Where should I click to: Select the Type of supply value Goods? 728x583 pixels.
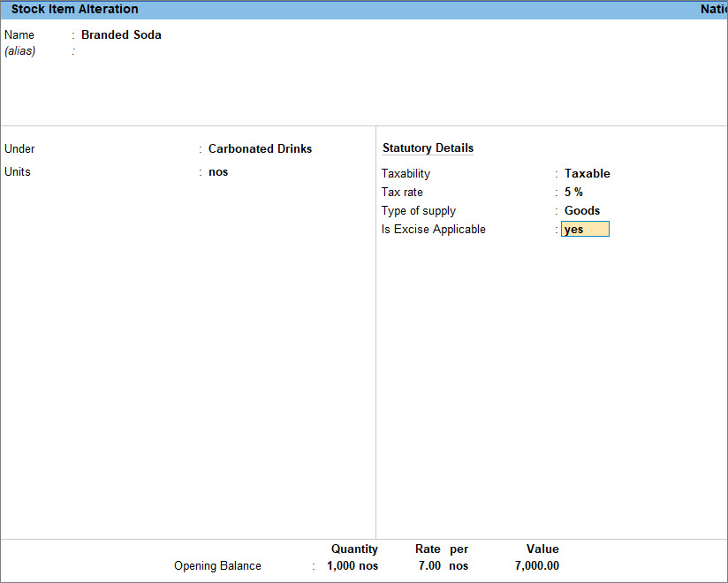pyautogui.click(x=582, y=210)
